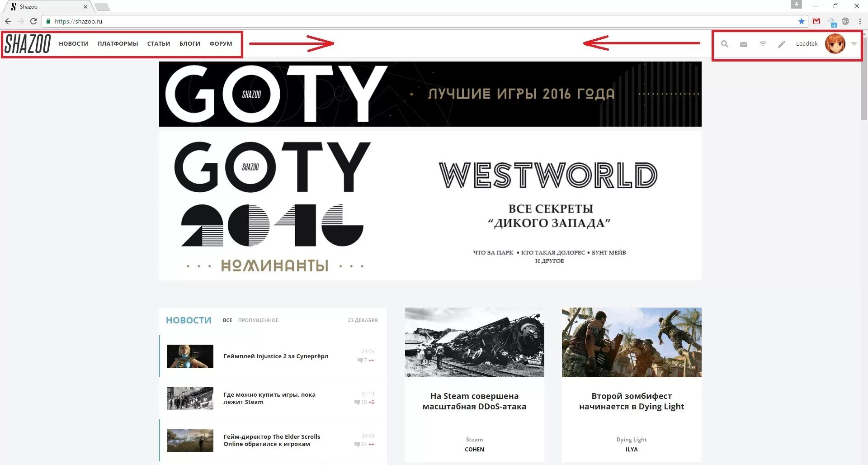The width and height of the screenshot is (868, 465).
Task: Click the Shazoo site logo
Action: 28,44
